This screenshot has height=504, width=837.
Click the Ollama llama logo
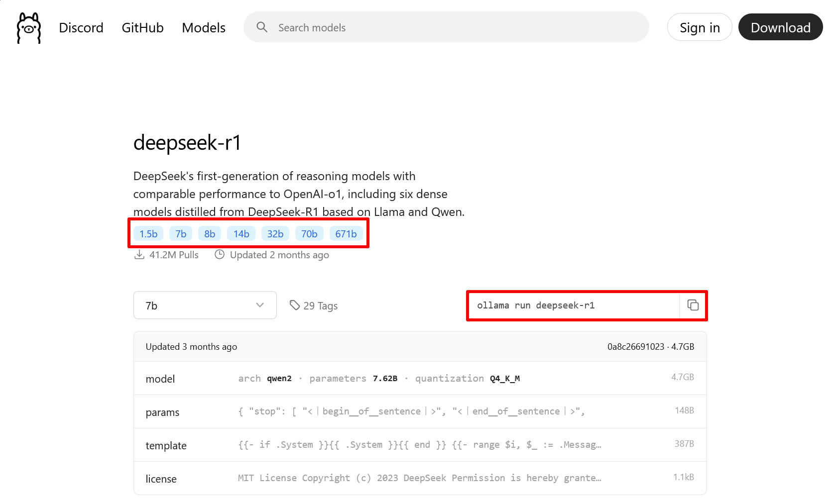(x=29, y=28)
